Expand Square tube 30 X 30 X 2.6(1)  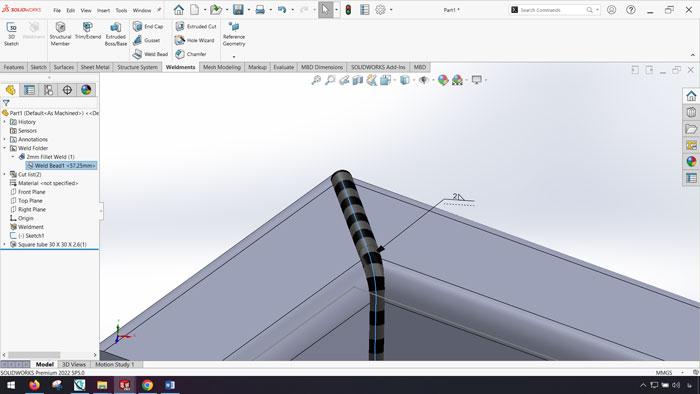pos(5,245)
